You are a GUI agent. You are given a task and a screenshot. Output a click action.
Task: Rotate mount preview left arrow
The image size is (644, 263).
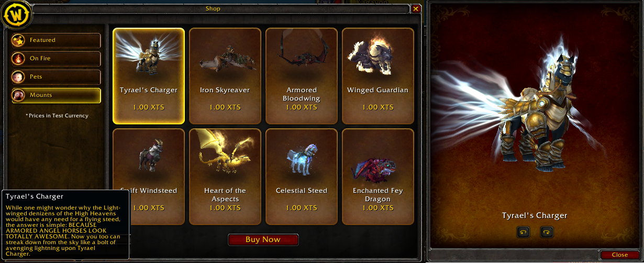pyautogui.click(x=523, y=232)
